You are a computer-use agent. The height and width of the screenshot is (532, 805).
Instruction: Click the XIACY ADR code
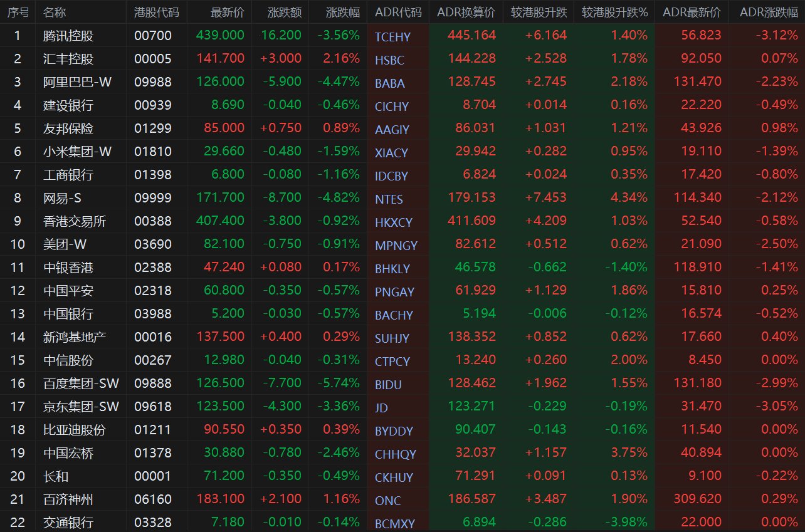tap(391, 154)
